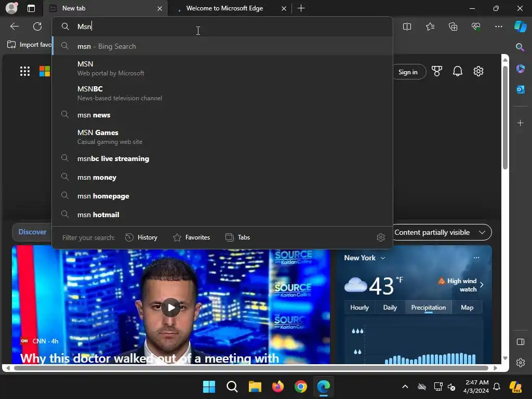Viewport: 532px width, 399px height.
Task: Filter search by History
Action: 141,237
